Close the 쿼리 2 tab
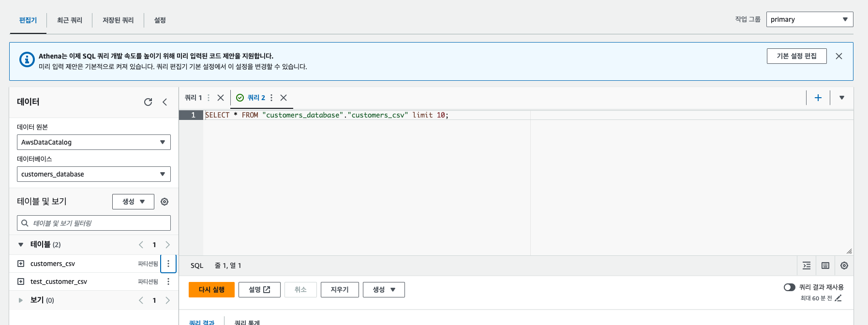The height and width of the screenshot is (325, 868). tap(284, 98)
